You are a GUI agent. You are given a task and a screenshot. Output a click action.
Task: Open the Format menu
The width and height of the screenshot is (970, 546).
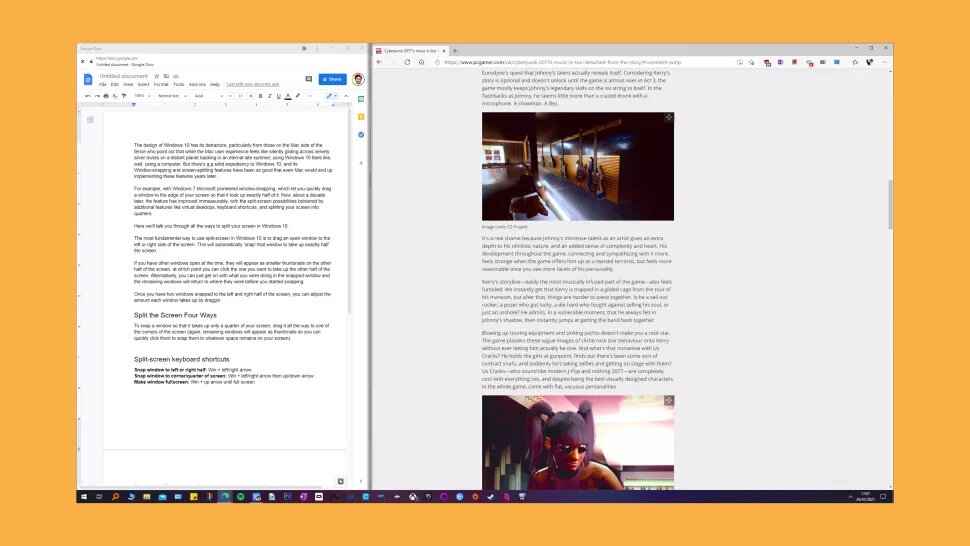tap(160, 84)
